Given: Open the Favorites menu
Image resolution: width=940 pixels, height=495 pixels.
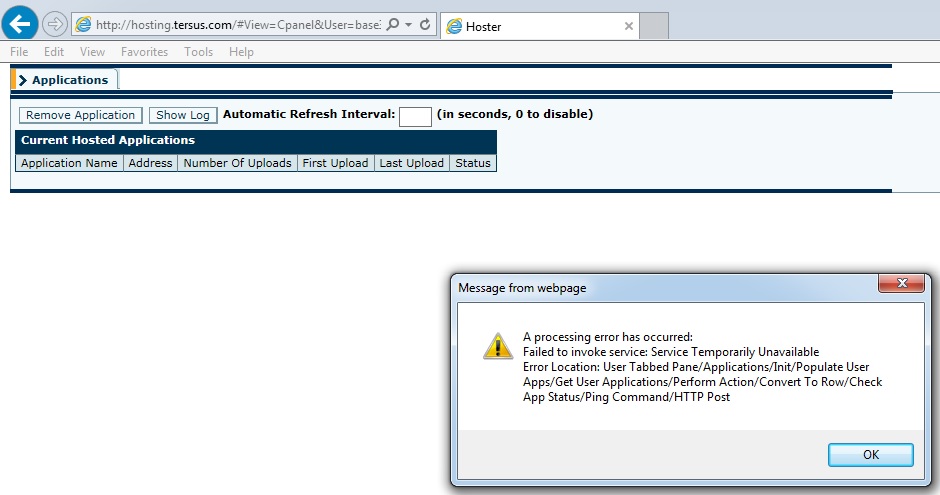Looking at the screenshot, I should [x=144, y=52].
